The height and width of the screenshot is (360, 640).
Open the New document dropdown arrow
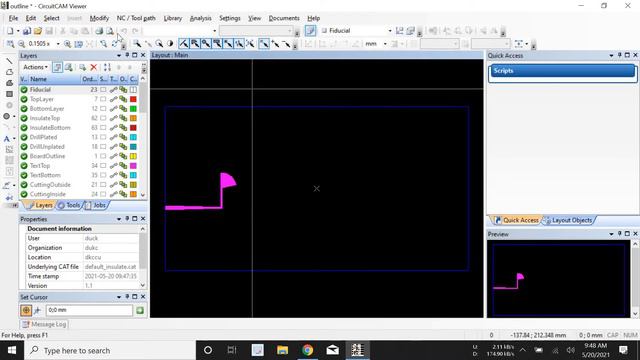coord(18,31)
